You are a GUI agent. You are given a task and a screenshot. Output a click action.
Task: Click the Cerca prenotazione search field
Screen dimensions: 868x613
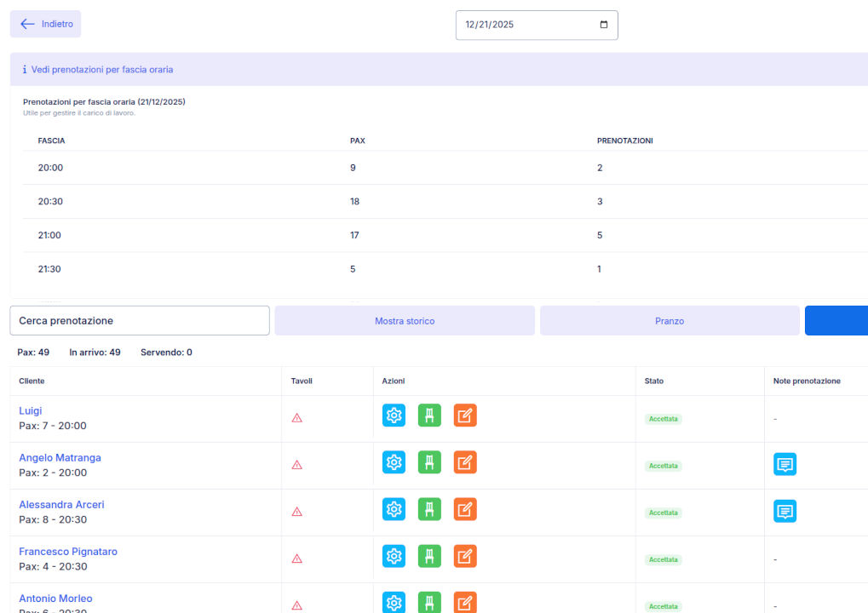(139, 320)
